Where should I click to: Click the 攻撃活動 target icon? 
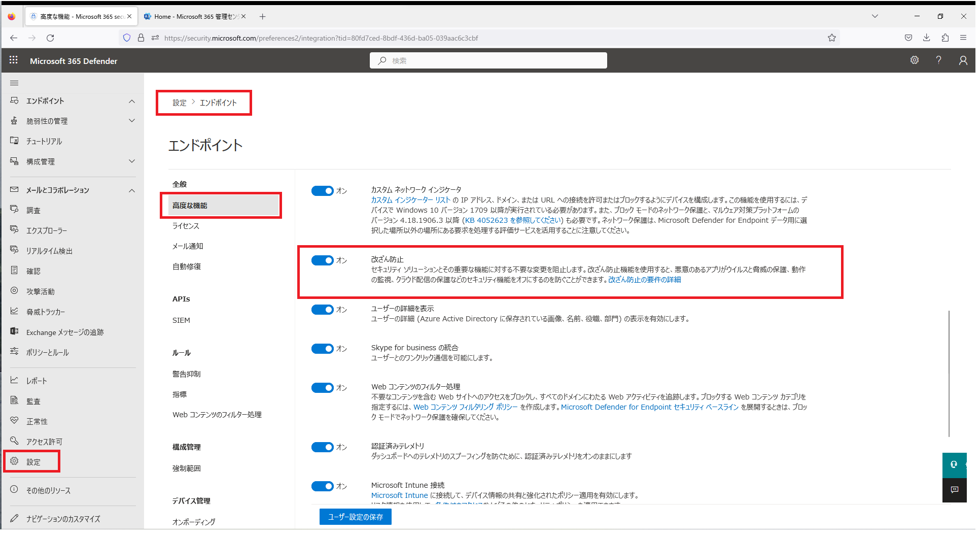(14, 292)
